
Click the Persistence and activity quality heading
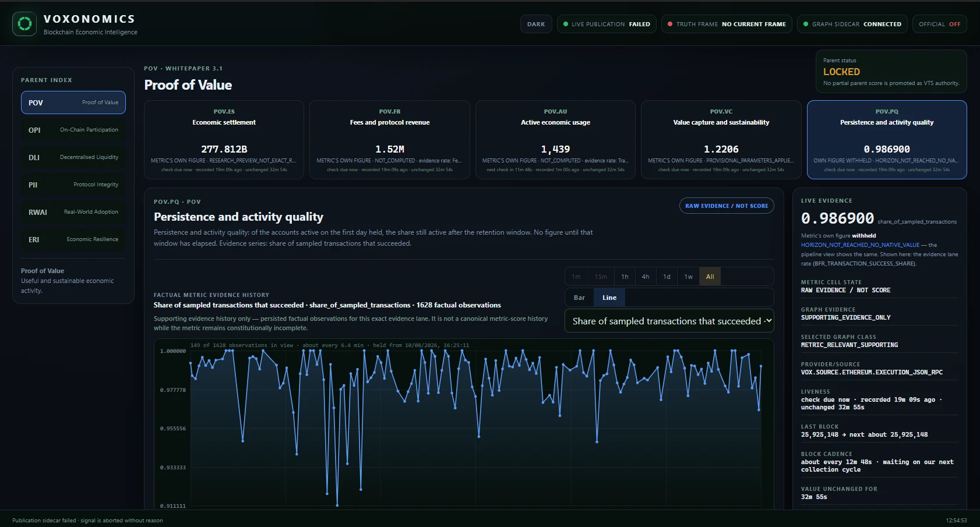[x=238, y=217]
